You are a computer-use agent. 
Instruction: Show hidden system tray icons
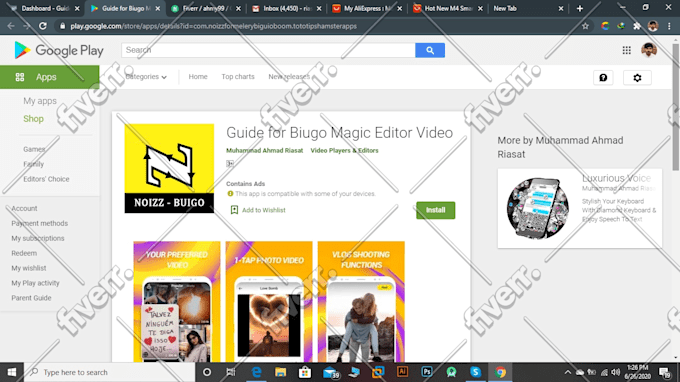click(x=567, y=372)
